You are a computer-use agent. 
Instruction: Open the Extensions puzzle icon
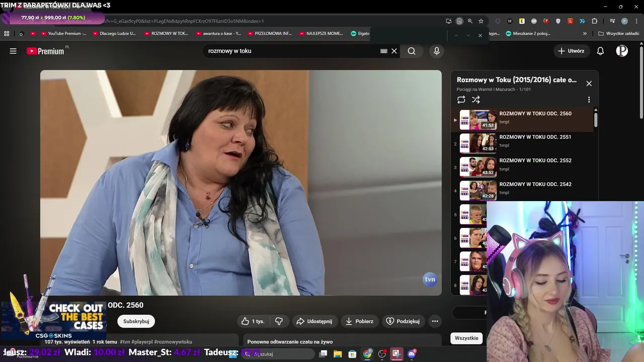coord(594,21)
